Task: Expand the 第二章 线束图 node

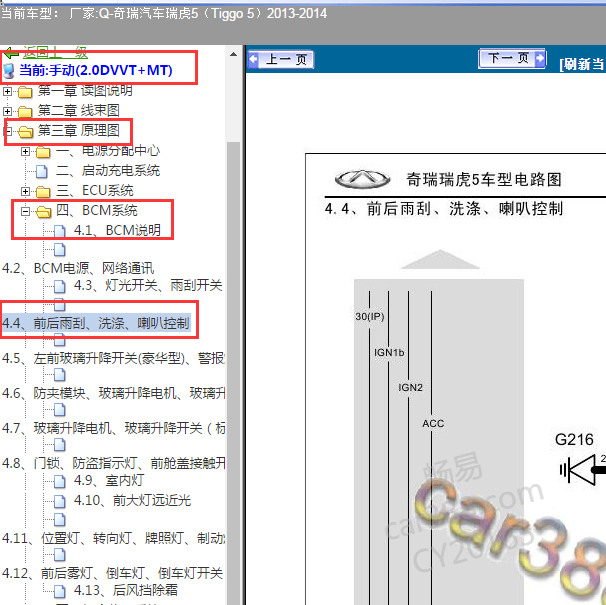Action: coord(7,111)
